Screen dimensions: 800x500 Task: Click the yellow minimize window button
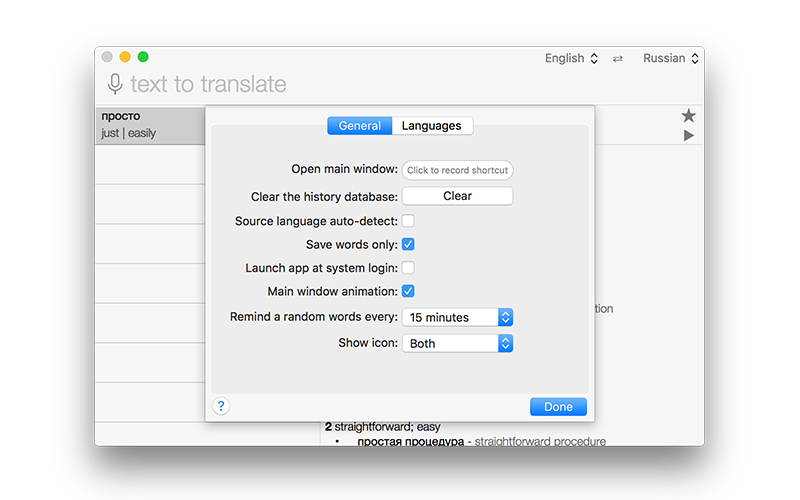125,57
